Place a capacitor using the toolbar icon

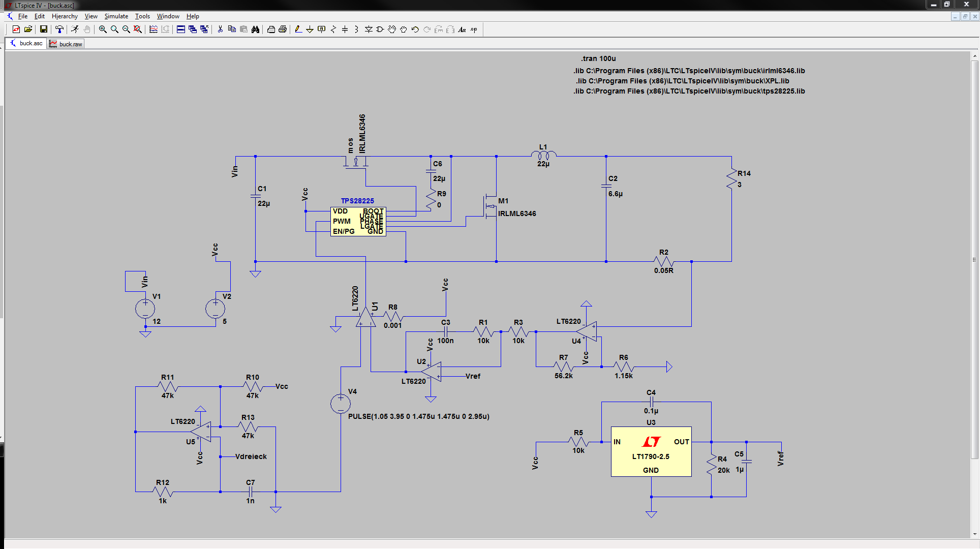coord(345,29)
